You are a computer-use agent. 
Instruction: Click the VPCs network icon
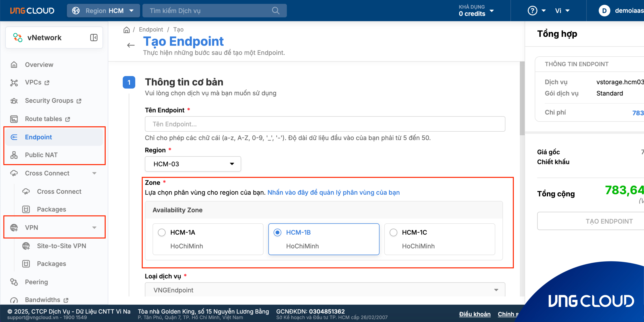click(x=14, y=83)
